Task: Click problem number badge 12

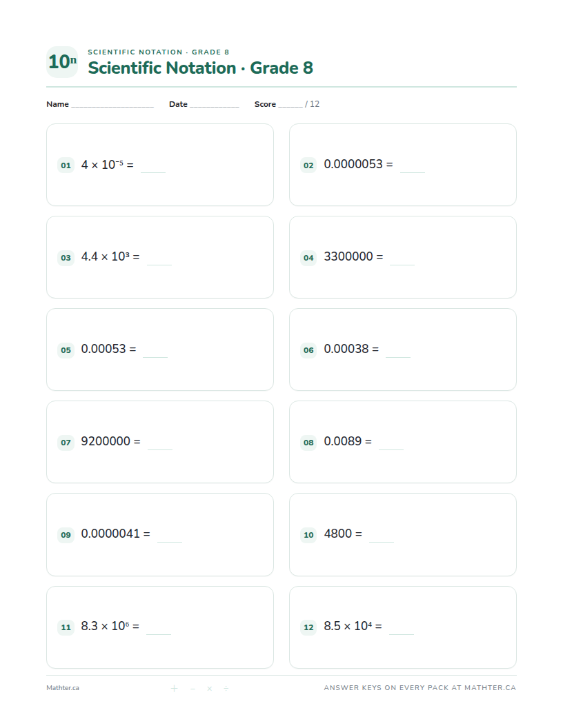Action: point(308,627)
